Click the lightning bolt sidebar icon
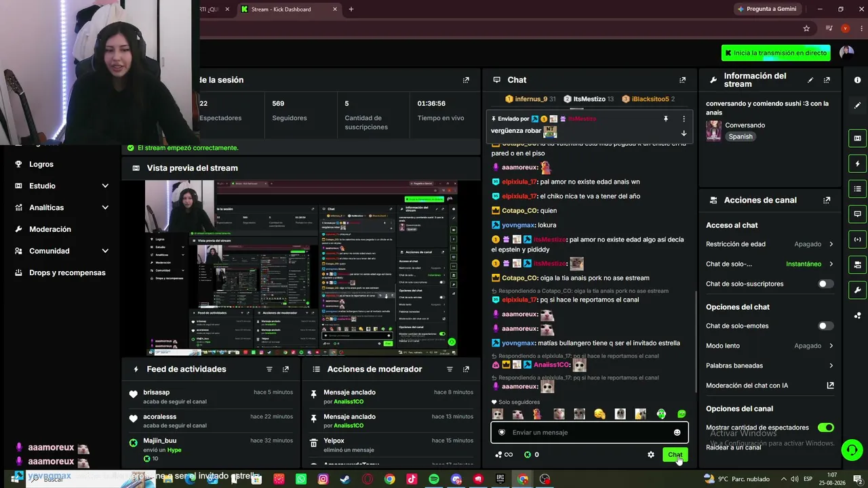The height and width of the screenshot is (488, 868). pyautogui.click(x=858, y=163)
